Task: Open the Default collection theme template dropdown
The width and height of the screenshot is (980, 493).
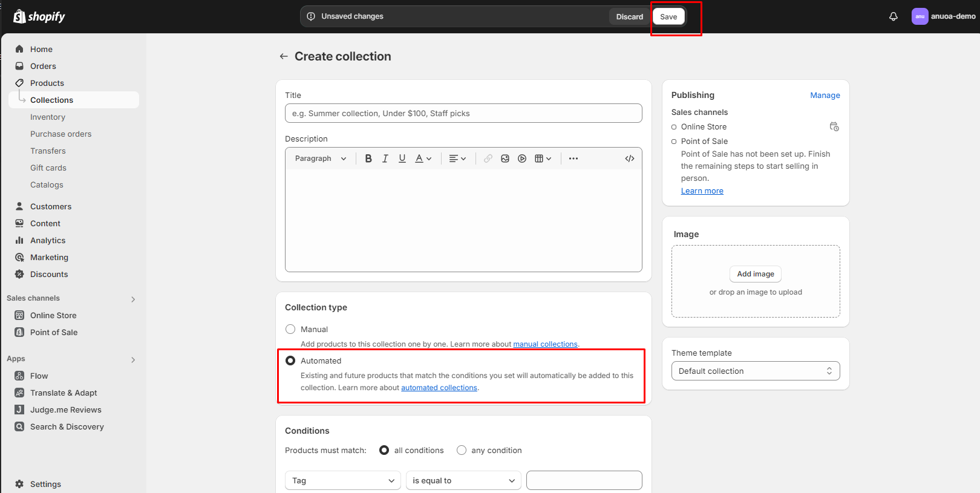Action: tap(755, 371)
